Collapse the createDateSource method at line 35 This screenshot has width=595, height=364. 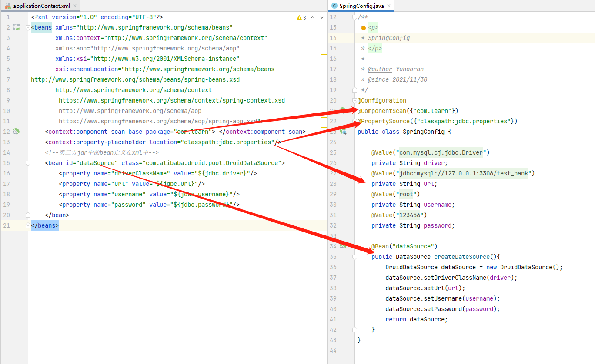point(355,257)
